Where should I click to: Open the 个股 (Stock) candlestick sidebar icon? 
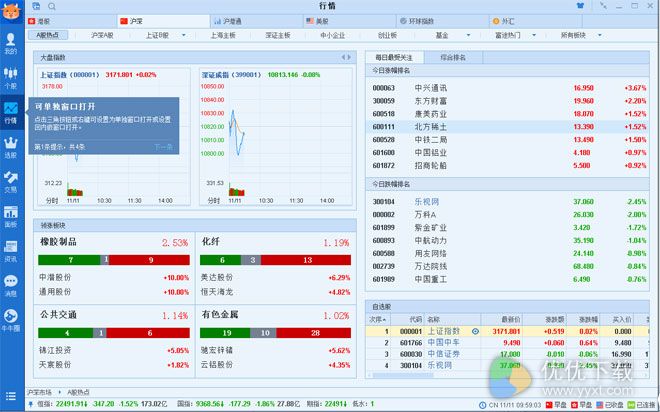(11, 78)
